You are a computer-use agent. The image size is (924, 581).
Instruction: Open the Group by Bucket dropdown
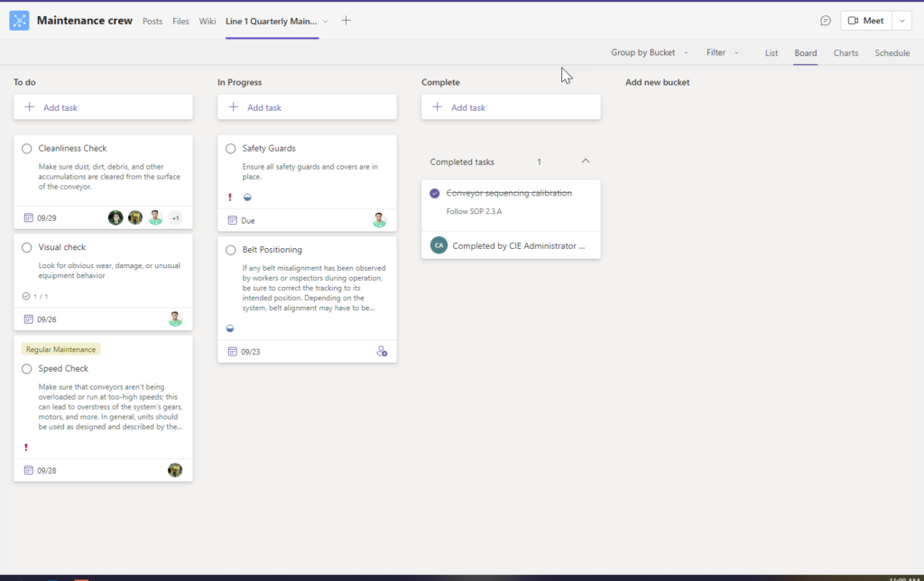click(x=649, y=53)
